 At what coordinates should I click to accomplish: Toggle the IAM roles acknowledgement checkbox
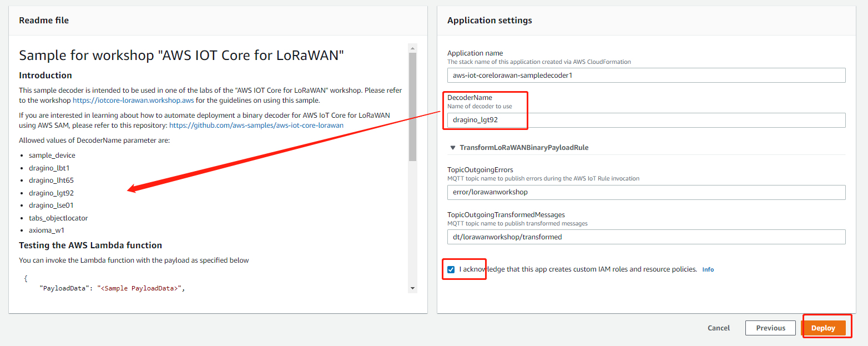(451, 269)
